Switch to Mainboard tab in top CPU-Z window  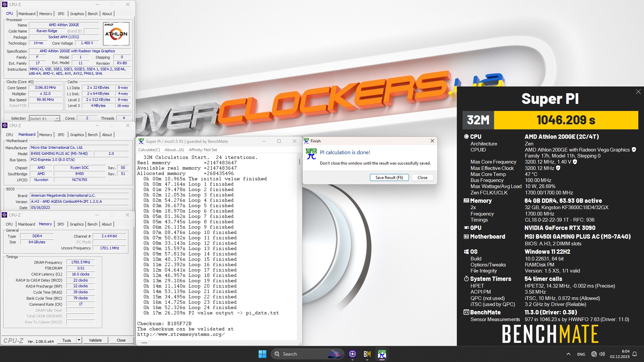click(27, 14)
